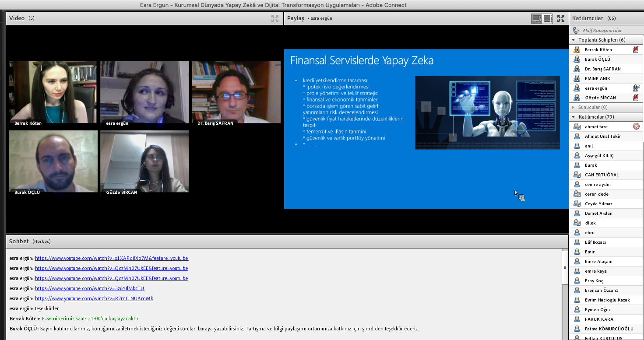Open the YouTube link ending R2mC-NUAmMk
This screenshot has height=340, width=644.
point(94,298)
